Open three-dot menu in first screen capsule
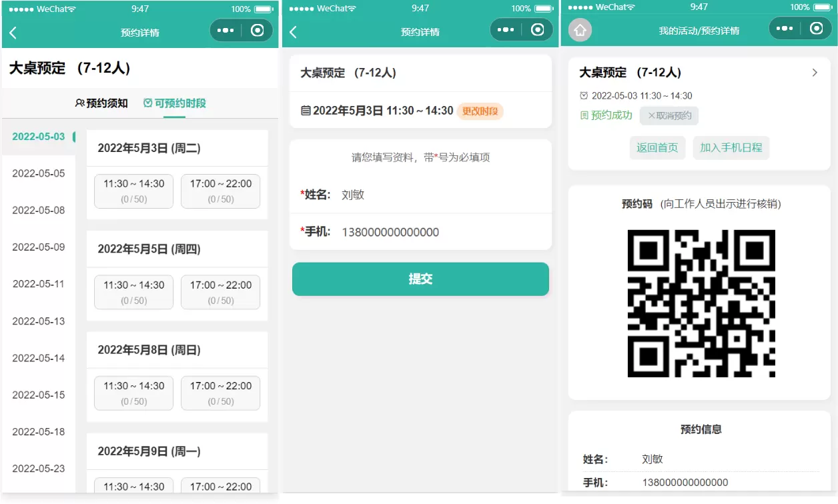The height and width of the screenshot is (504, 838). pyautogui.click(x=226, y=31)
